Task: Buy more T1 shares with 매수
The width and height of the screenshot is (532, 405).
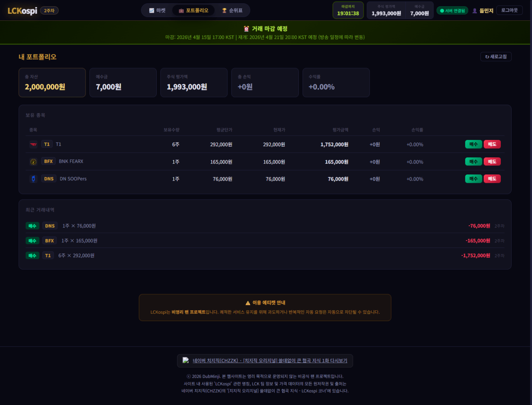Action: [473, 144]
